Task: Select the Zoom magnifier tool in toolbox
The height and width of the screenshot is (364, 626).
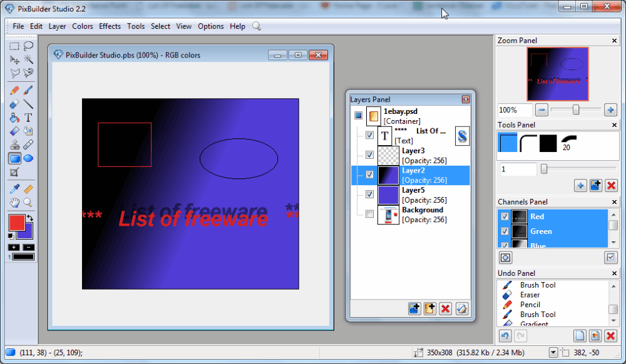Action: 28,203
